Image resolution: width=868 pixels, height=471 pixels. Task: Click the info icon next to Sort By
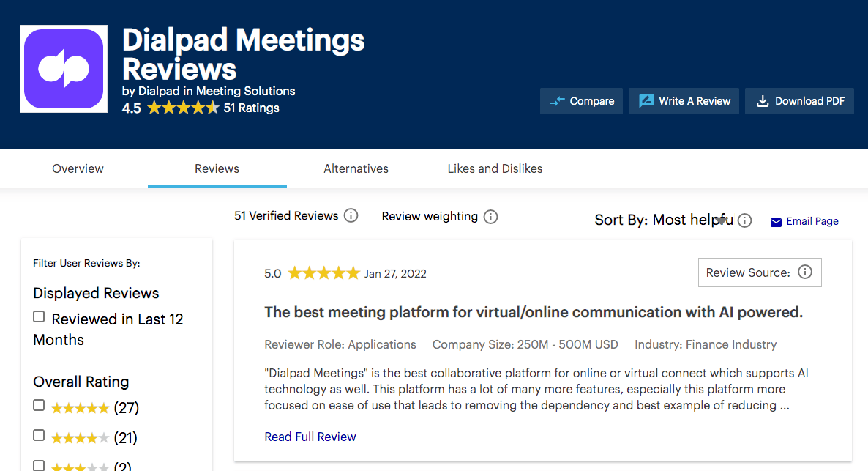pos(744,220)
